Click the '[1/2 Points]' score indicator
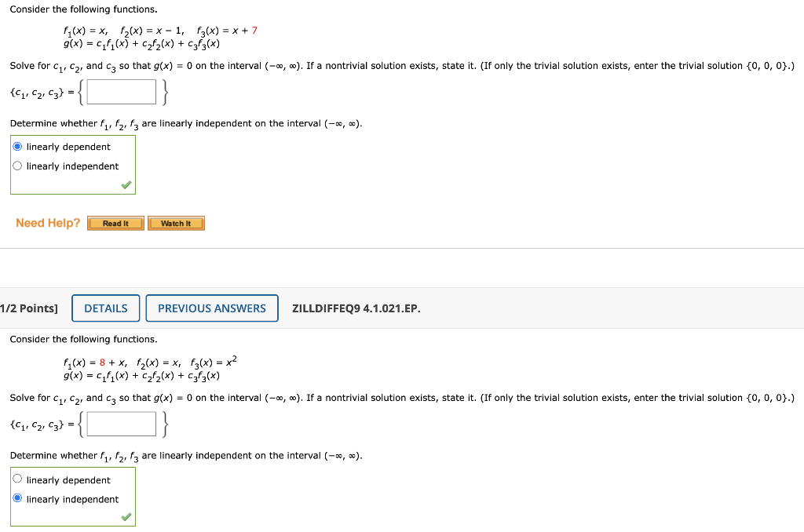 [27, 308]
